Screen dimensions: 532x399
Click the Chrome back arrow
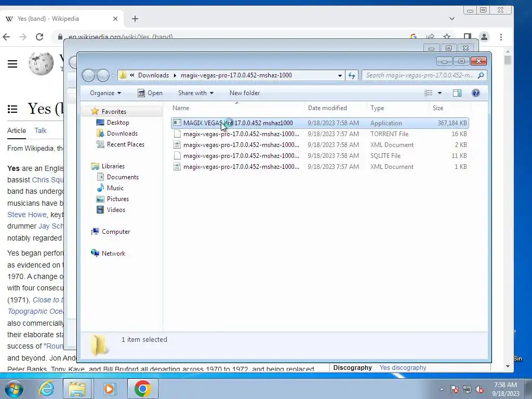tap(6, 37)
